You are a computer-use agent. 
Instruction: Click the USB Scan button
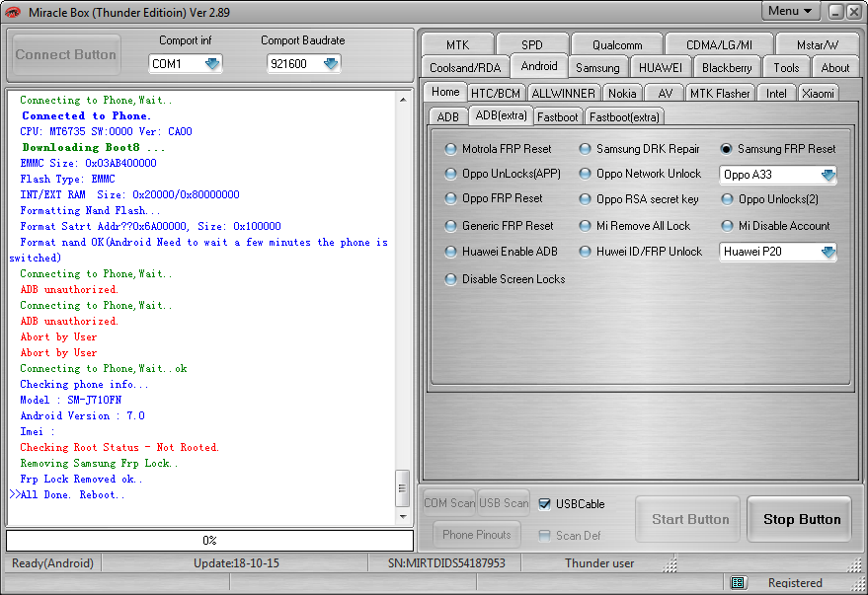tap(504, 503)
